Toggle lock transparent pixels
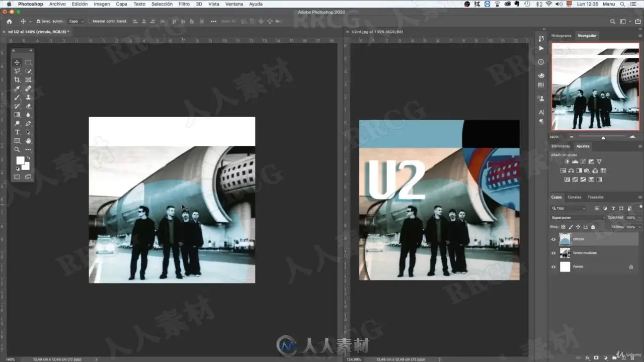Image resolution: width=644 pixels, height=362 pixels. pos(563,227)
